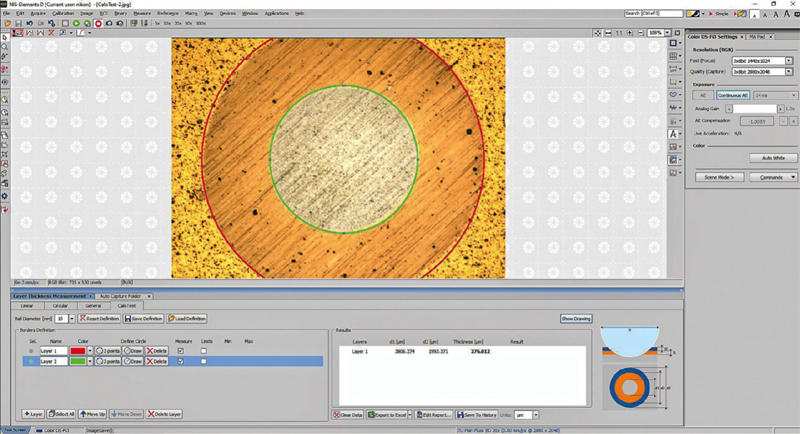Open the File menu
Image resolution: width=800 pixels, height=434 pixels.
pyautogui.click(x=7, y=13)
